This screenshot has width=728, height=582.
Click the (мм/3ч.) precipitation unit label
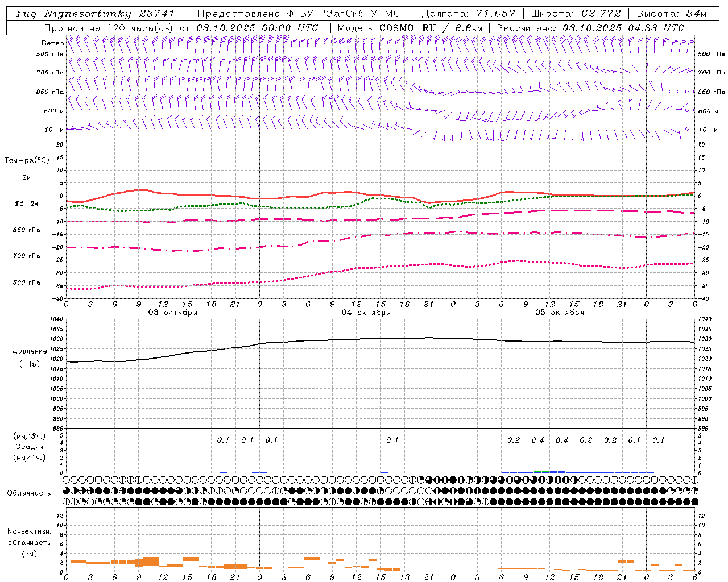tap(30, 436)
